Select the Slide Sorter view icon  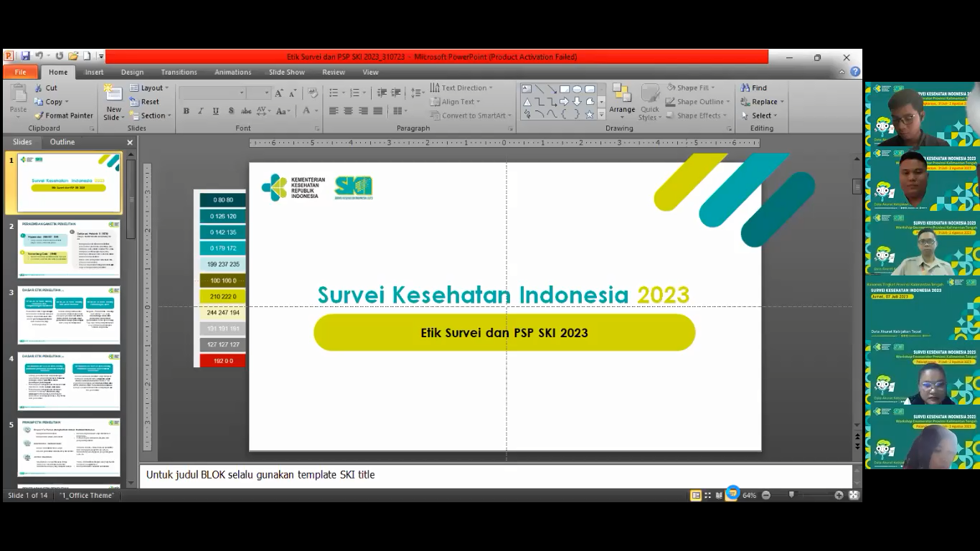(707, 495)
